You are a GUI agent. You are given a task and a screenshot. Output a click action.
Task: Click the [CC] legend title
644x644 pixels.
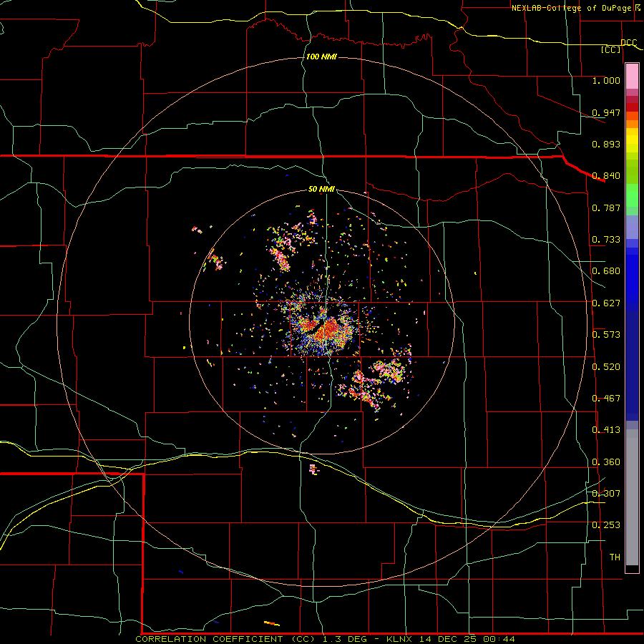click(x=611, y=49)
